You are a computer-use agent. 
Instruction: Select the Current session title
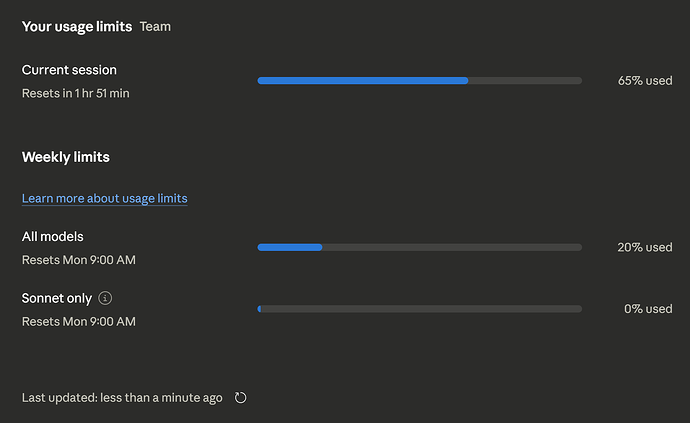tap(70, 70)
